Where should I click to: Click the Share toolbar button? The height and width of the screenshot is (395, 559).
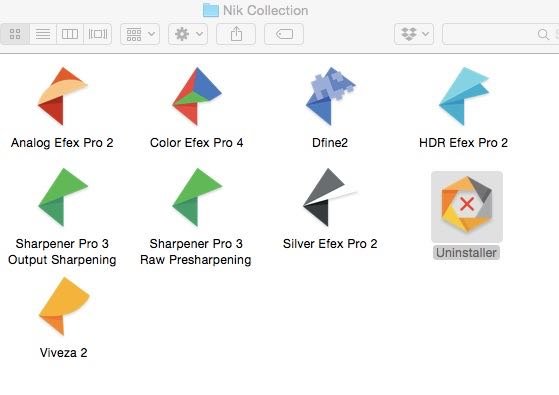click(236, 34)
